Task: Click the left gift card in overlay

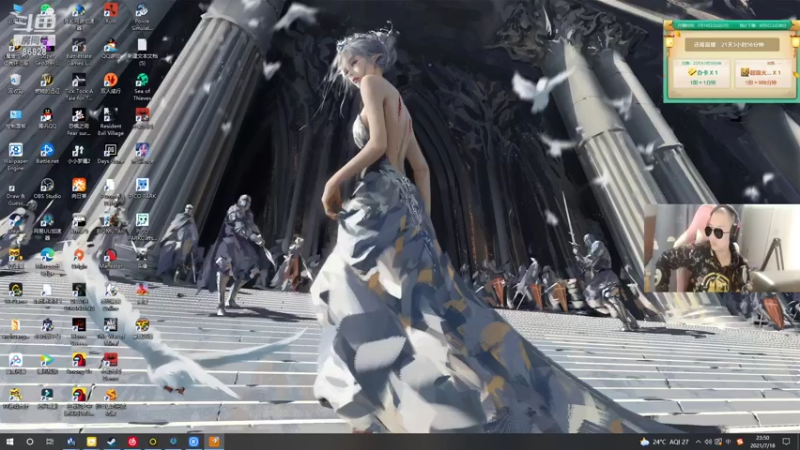Action: pyautogui.click(x=702, y=73)
